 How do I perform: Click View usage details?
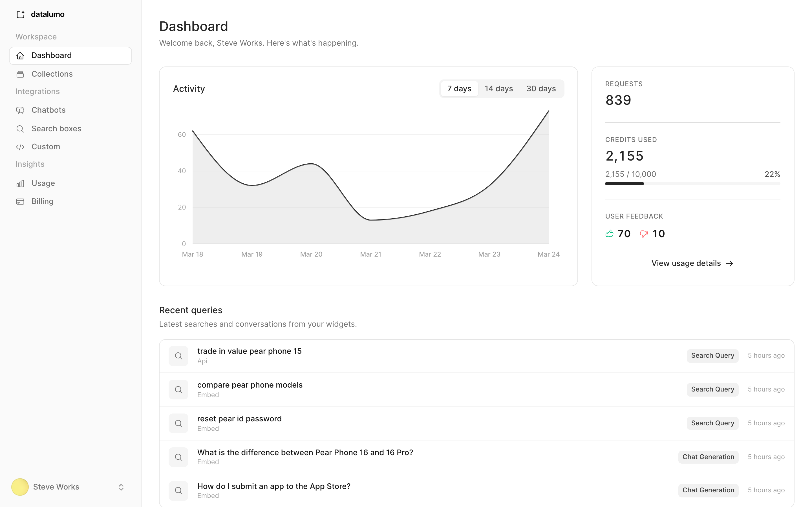click(x=692, y=263)
